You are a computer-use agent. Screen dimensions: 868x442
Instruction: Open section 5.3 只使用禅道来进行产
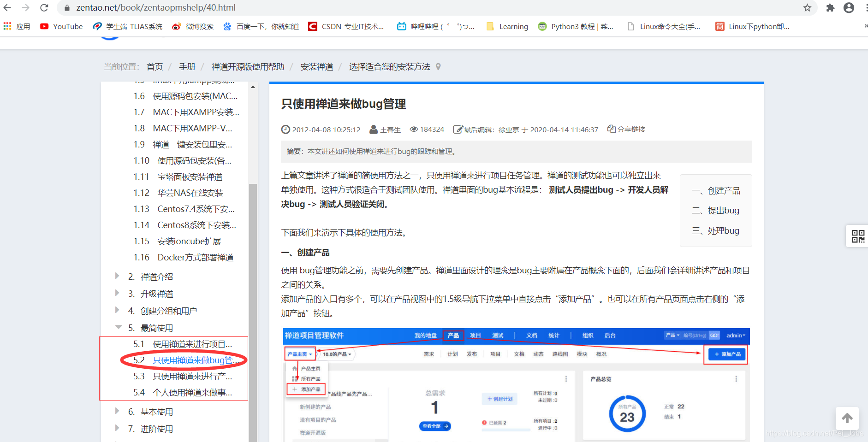coord(183,377)
